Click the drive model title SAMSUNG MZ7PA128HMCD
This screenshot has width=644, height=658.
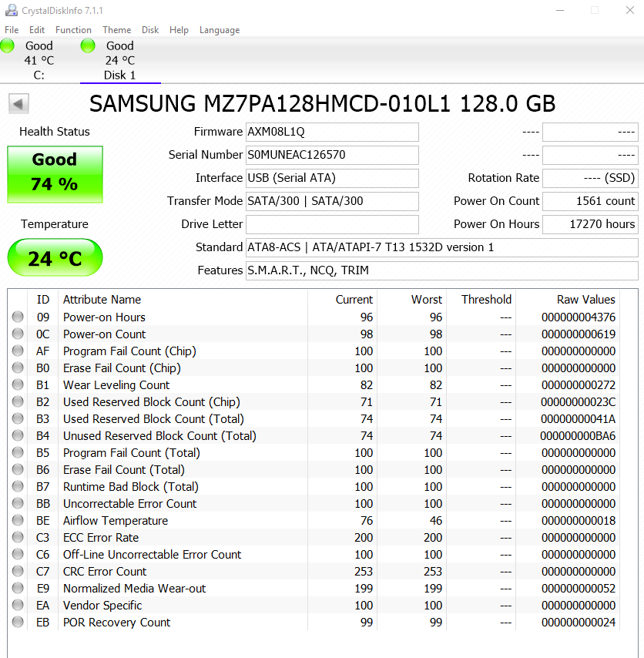click(x=322, y=104)
